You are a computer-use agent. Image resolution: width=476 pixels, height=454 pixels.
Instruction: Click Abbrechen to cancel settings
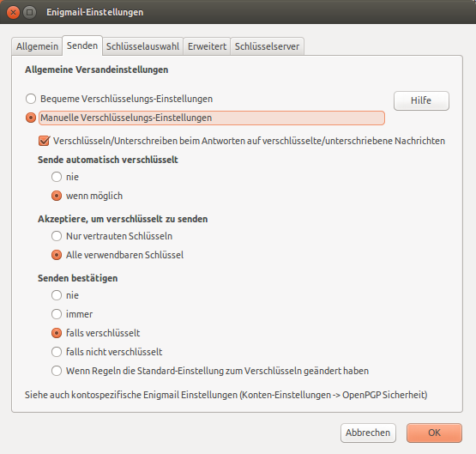click(x=368, y=433)
